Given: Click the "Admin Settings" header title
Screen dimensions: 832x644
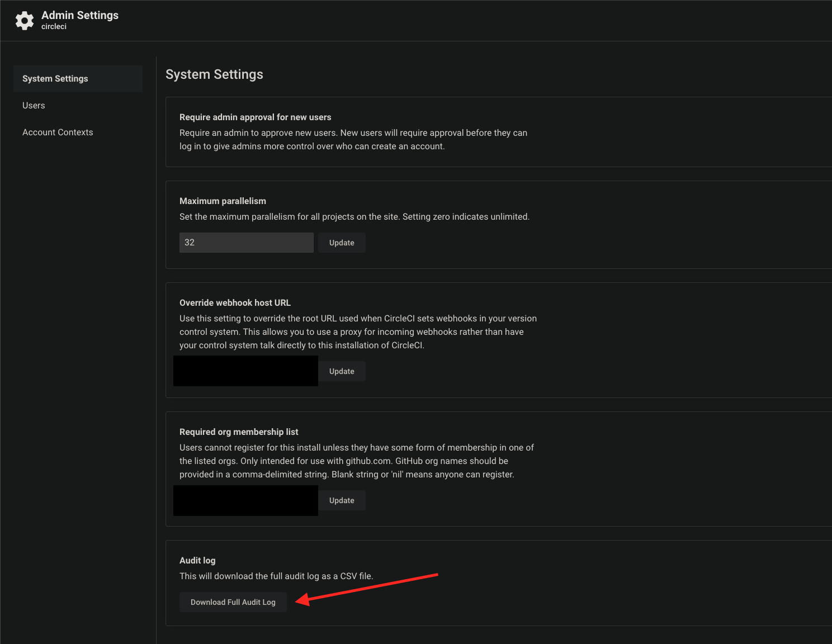Looking at the screenshot, I should point(80,15).
